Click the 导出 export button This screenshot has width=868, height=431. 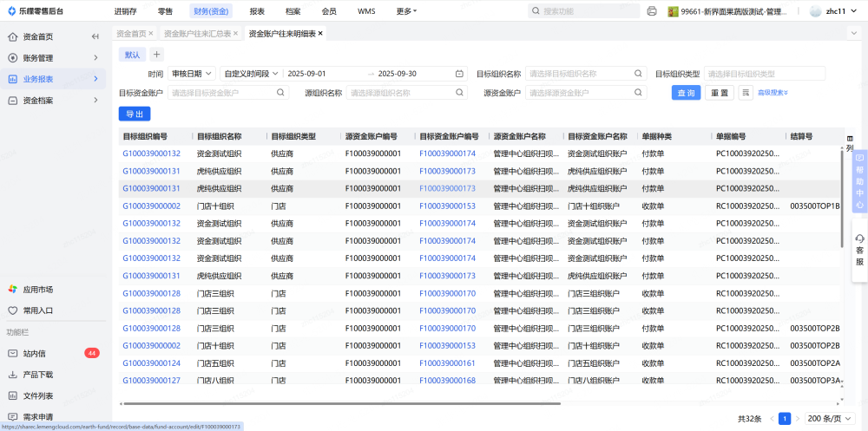tap(135, 114)
